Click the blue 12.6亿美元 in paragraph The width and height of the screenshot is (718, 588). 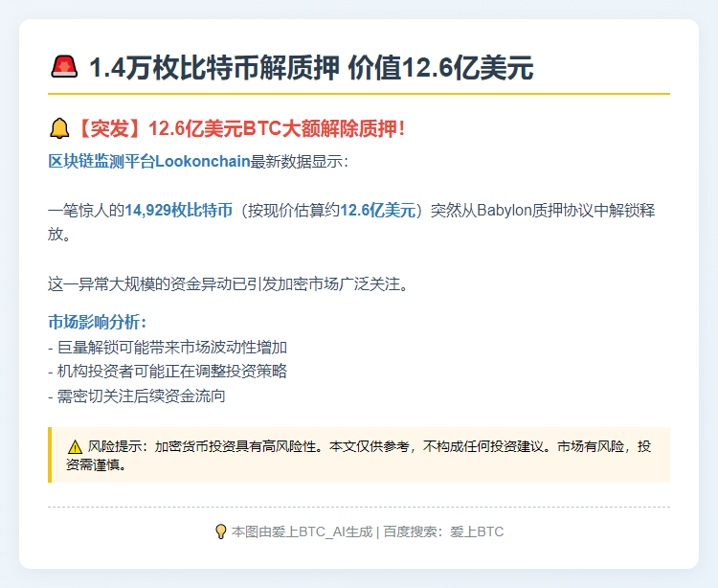tap(378, 210)
